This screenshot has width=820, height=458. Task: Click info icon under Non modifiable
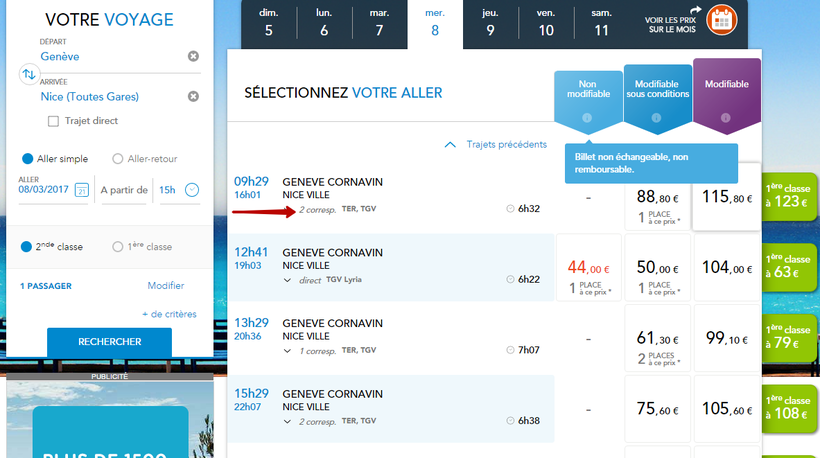pos(587,118)
